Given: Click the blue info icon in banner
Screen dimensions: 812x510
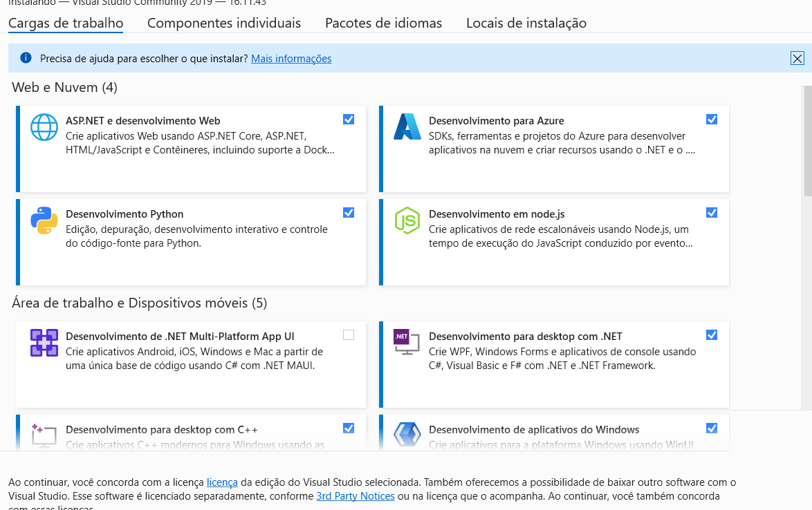Looking at the screenshot, I should (x=26, y=58).
